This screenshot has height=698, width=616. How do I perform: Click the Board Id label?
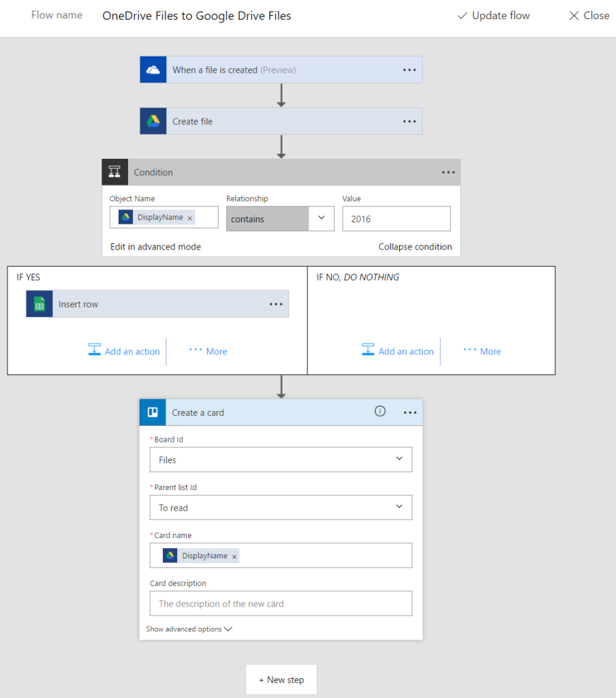coord(169,440)
